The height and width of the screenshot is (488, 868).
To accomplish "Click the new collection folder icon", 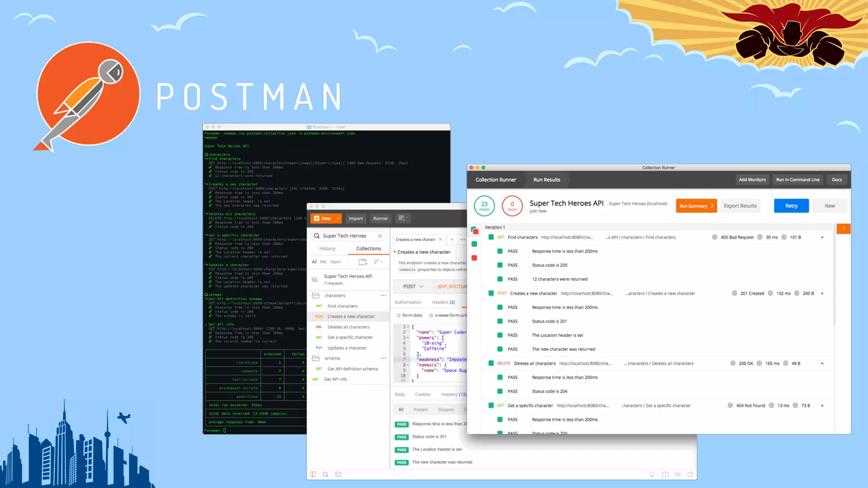I will [x=363, y=262].
